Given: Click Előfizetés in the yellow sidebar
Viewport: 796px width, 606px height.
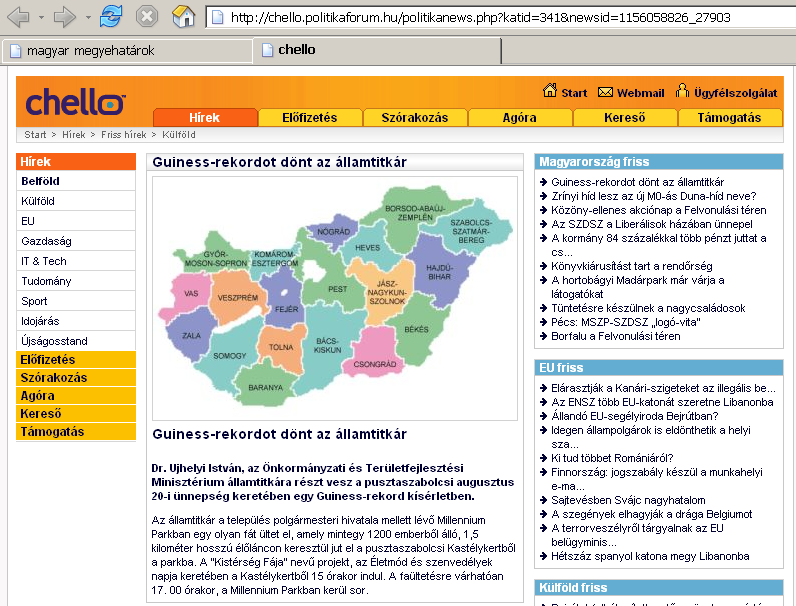Looking at the screenshot, I should point(76,359).
